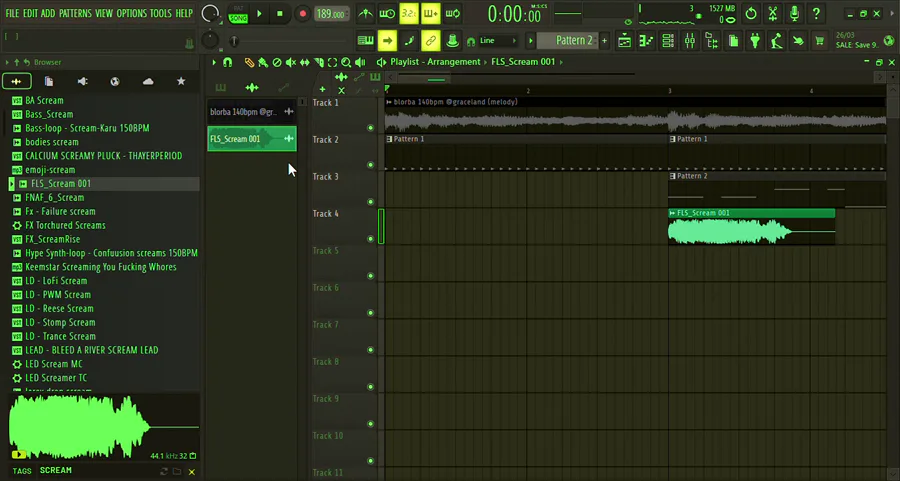Image resolution: width=900 pixels, height=481 pixels.
Task: Click the metronome icon
Action: (x=365, y=13)
